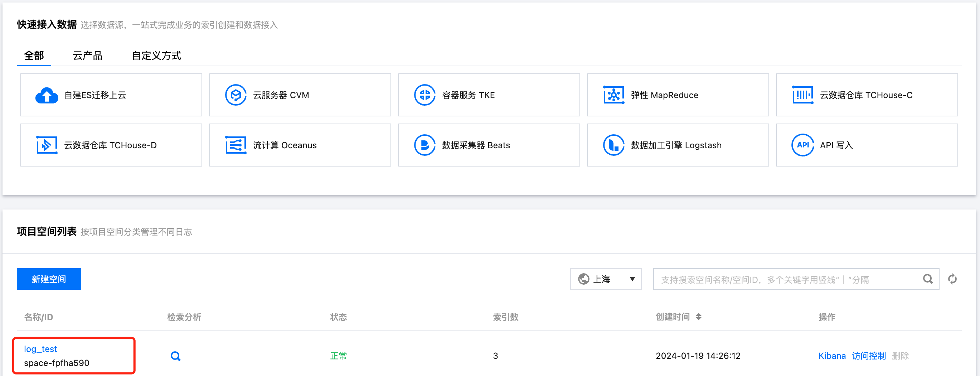Click the API 写入 icon
This screenshot has width=980, height=376.
(802, 145)
